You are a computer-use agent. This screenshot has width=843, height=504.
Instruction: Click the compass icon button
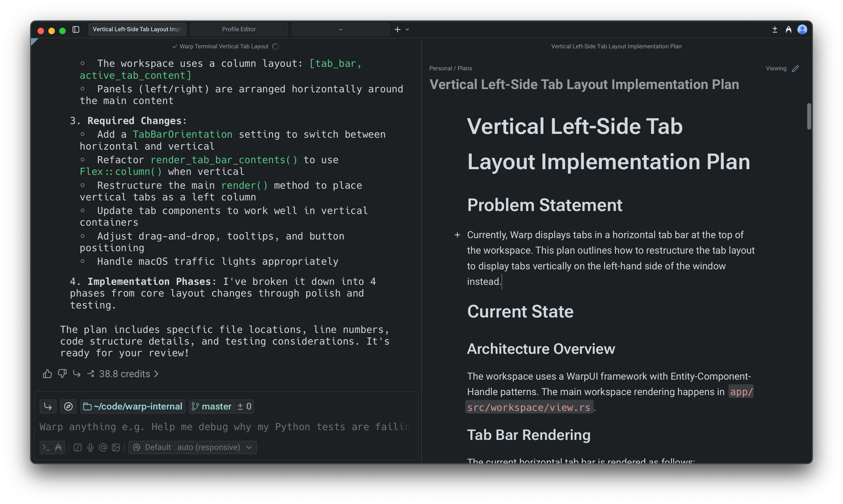tap(68, 407)
